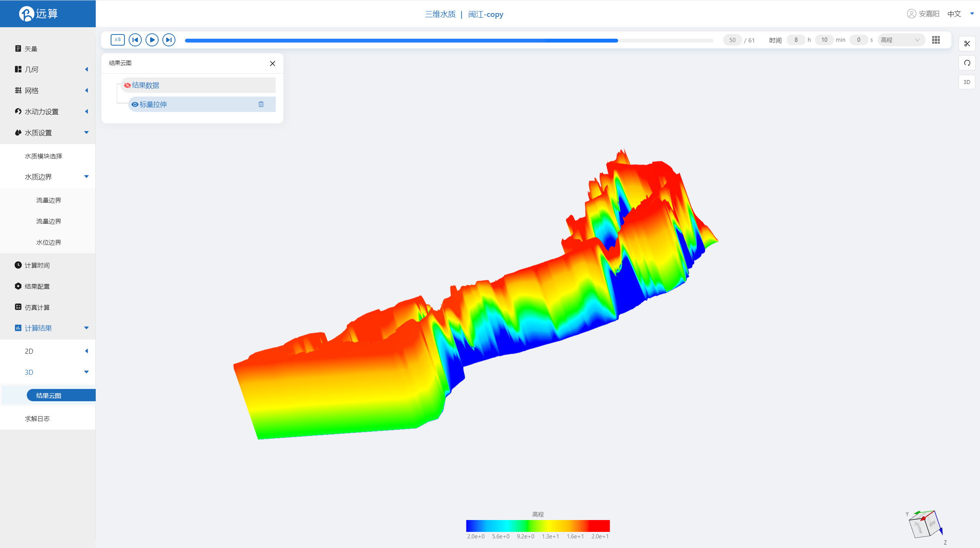Click the legend value 2.0e+0
The width and height of the screenshot is (980, 548).
476,537
